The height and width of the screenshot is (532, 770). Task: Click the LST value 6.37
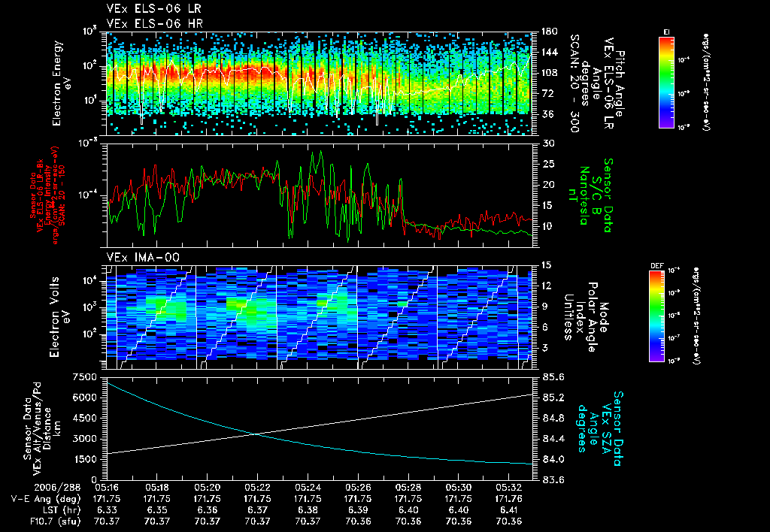257,510
